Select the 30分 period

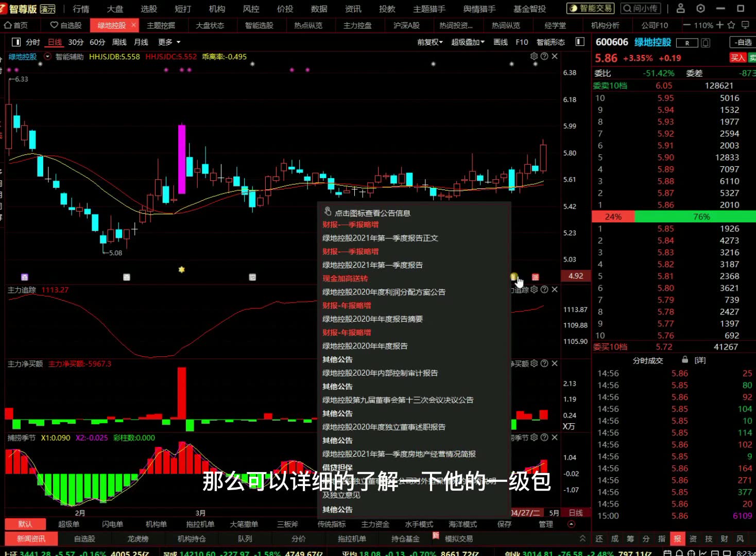[76, 42]
